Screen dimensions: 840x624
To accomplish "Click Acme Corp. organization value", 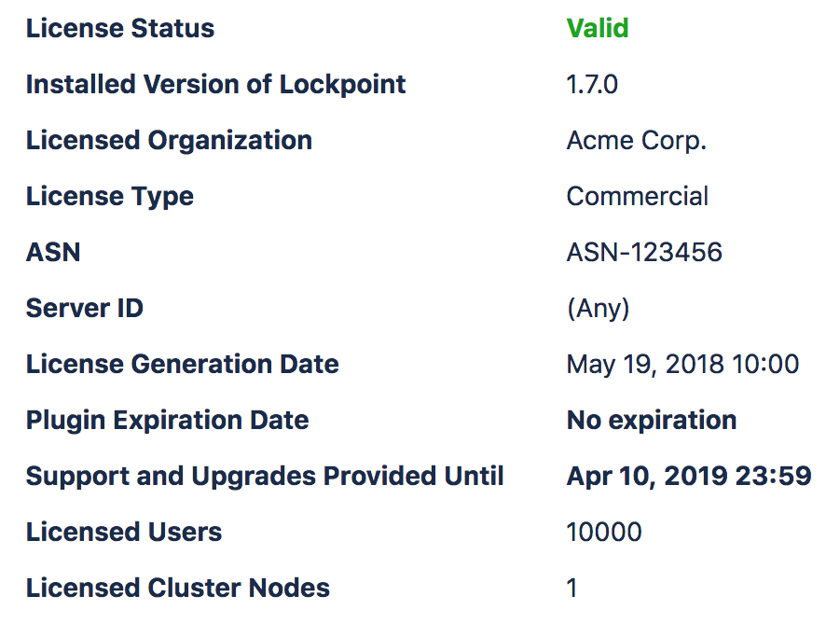I will pos(637,141).
